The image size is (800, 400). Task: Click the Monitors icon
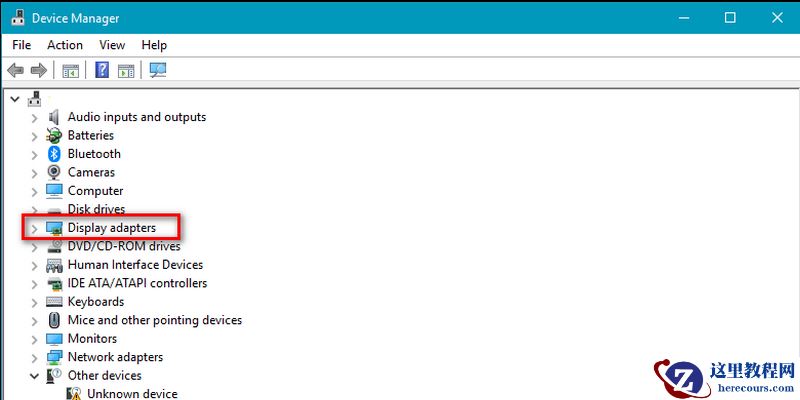tap(54, 339)
